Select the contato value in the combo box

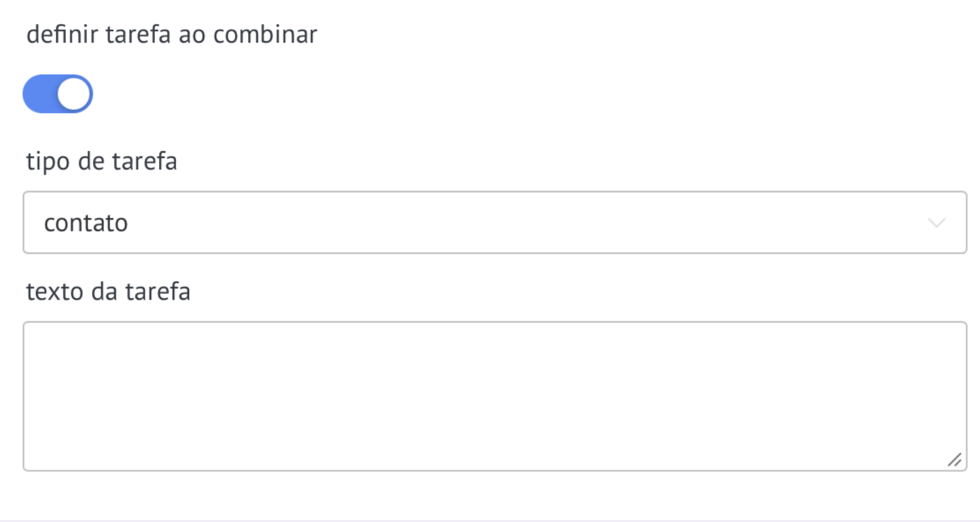coord(86,224)
